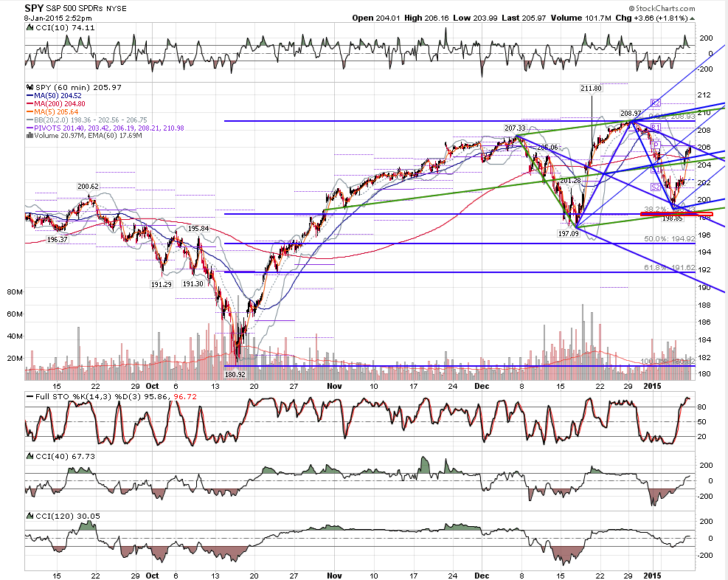Click the 195.84 price label

click(198, 229)
